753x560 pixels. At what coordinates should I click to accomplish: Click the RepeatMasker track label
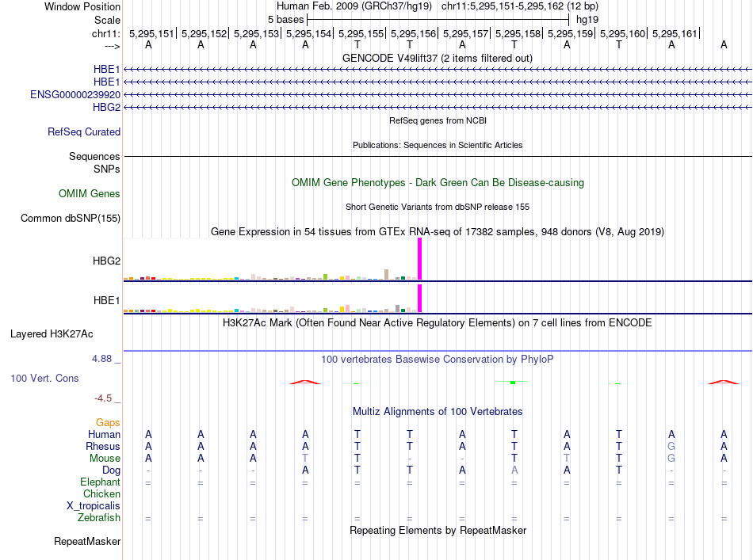click(x=87, y=541)
